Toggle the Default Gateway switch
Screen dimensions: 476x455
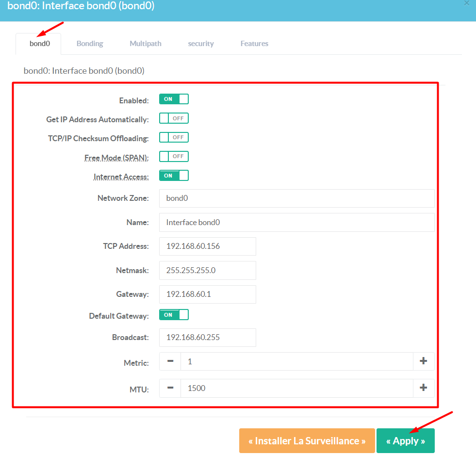(174, 315)
